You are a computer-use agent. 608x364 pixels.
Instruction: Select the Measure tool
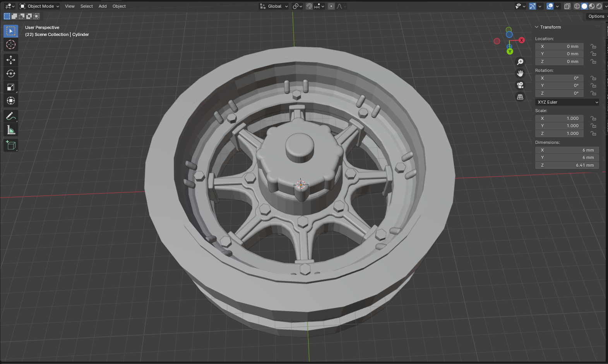(11, 130)
